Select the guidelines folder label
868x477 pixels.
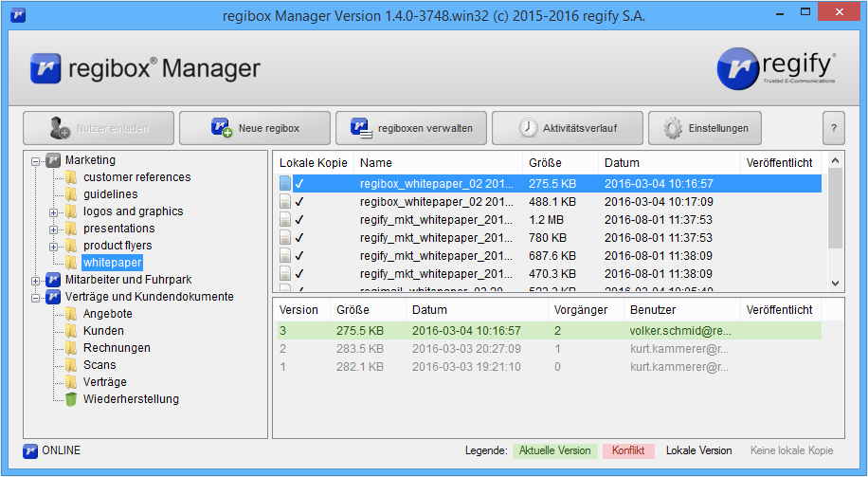coord(111,194)
